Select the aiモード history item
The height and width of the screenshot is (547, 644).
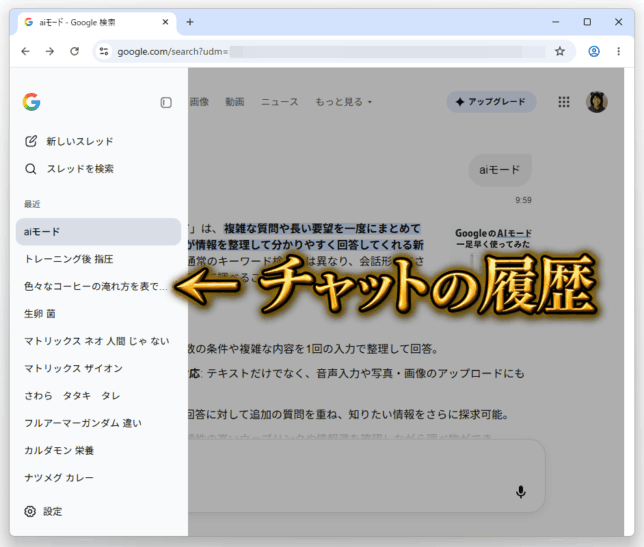pyautogui.click(x=98, y=232)
